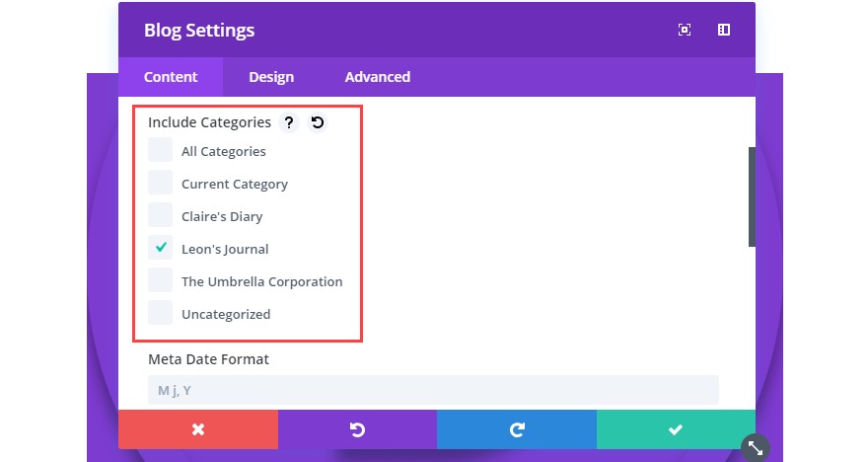Click the purple undo button
This screenshot has height=462, width=868.
358,429
